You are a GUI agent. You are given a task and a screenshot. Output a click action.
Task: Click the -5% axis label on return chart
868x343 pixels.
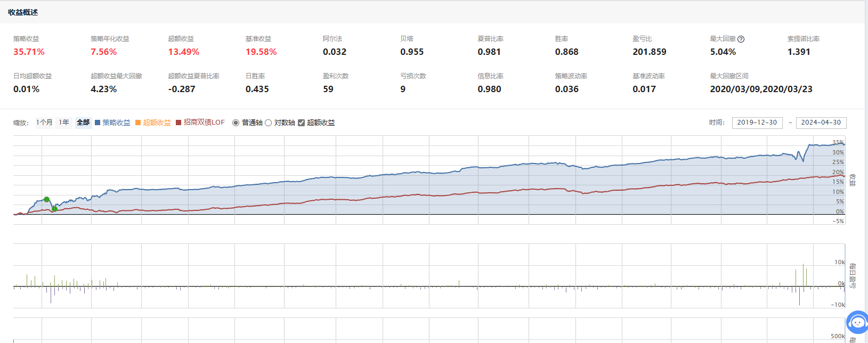838,221
